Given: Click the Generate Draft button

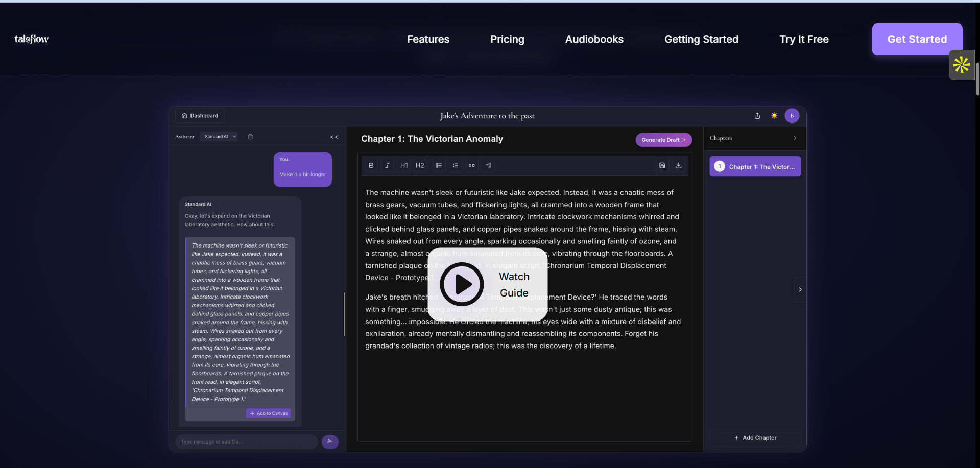Looking at the screenshot, I should [663, 140].
